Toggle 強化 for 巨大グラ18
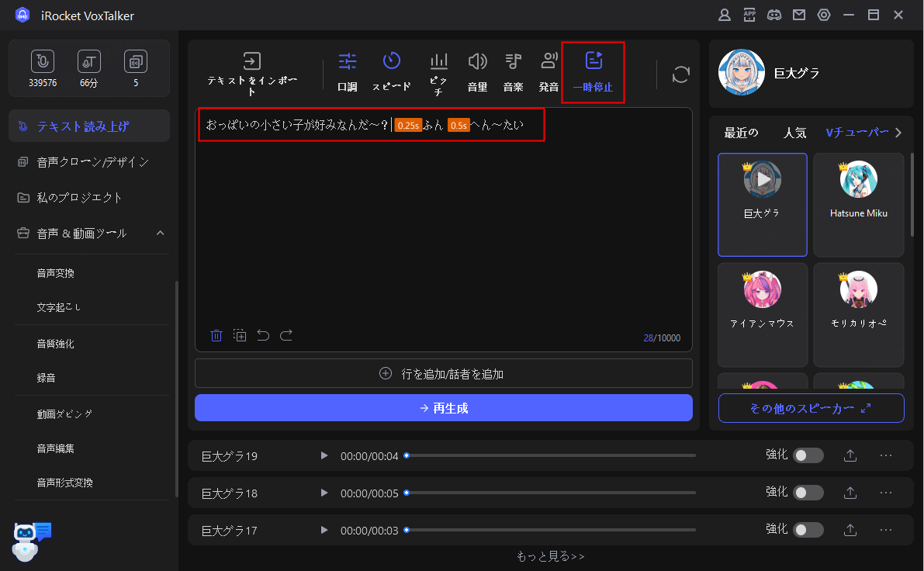 (x=808, y=493)
